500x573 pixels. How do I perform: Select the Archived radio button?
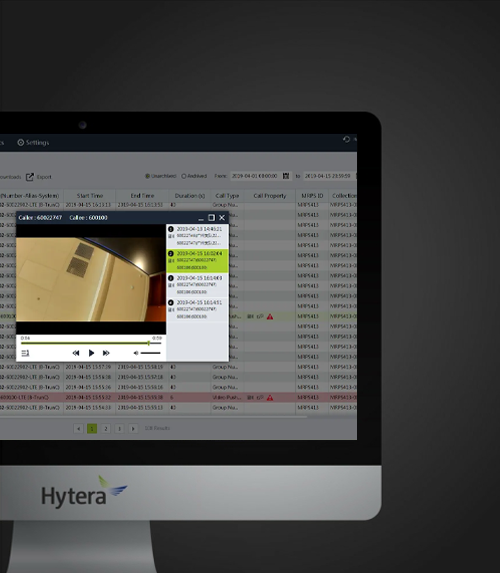tap(184, 176)
